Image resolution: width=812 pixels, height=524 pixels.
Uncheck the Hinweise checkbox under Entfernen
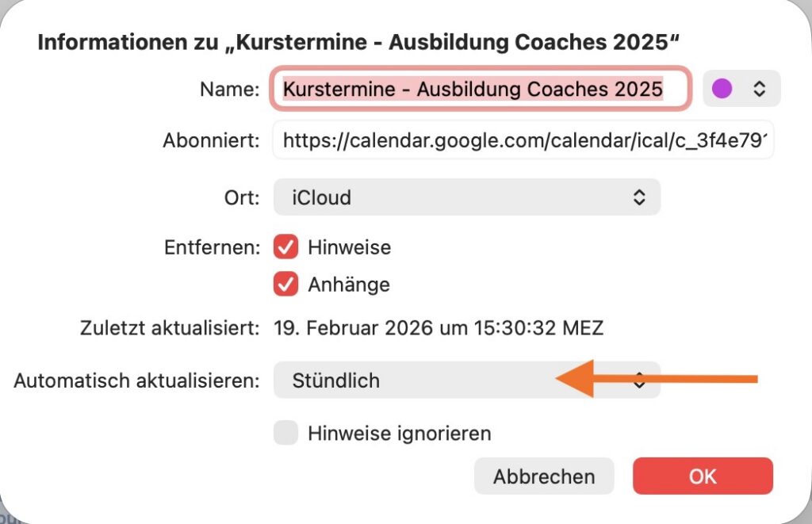click(285, 247)
